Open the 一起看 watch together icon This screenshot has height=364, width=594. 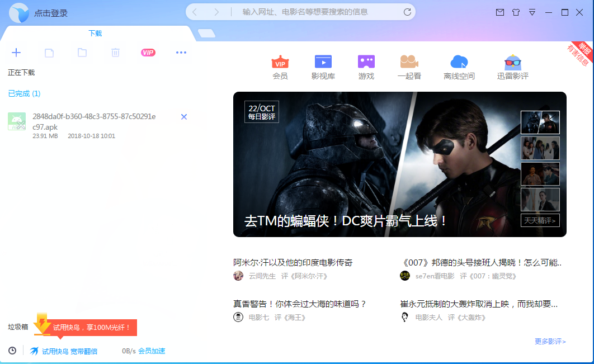pos(409,62)
